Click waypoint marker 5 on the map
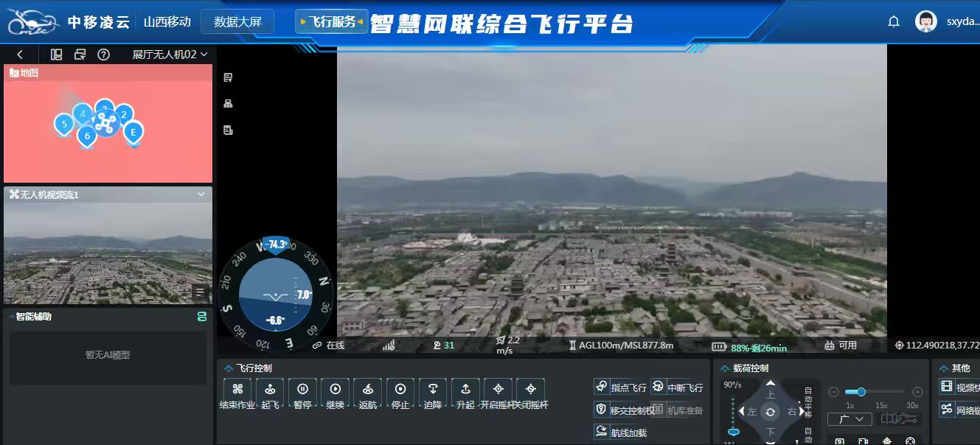The height and width of the screenshot is (445, 980). click(64, 125)
